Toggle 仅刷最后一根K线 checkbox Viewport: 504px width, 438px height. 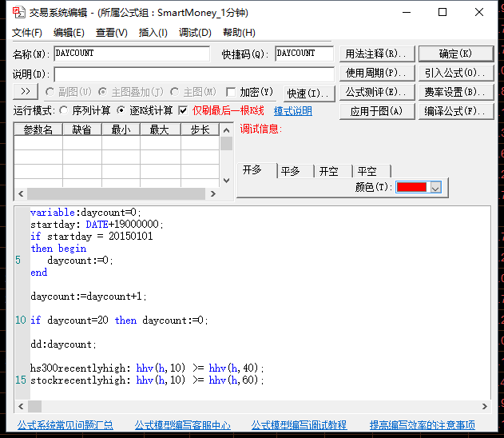pyautogui.click(x=183, y=111)
